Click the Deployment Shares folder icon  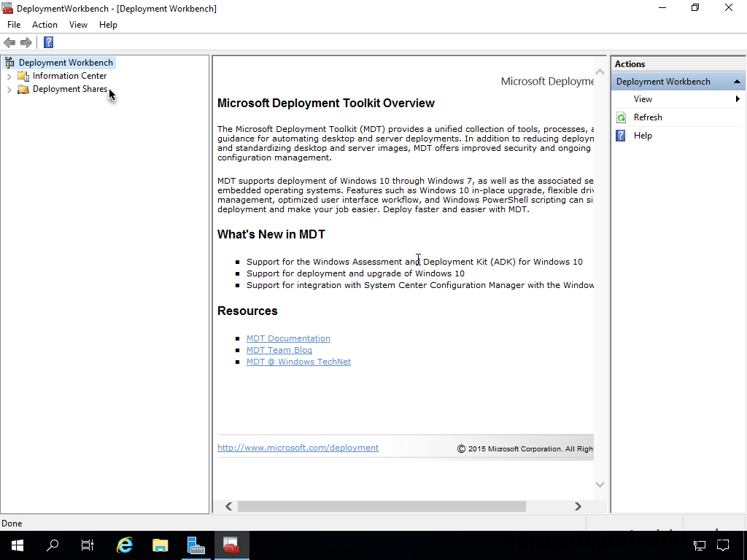click(23, 89)
